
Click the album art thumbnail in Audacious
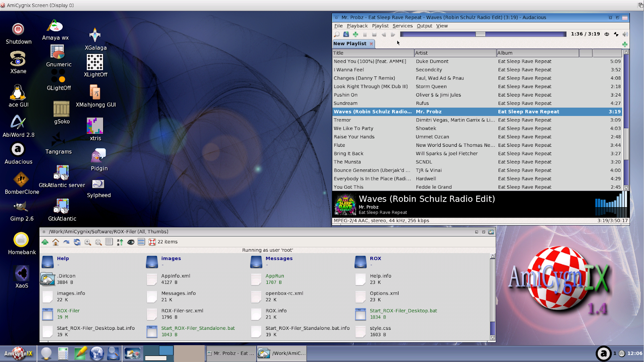[345, 205]
